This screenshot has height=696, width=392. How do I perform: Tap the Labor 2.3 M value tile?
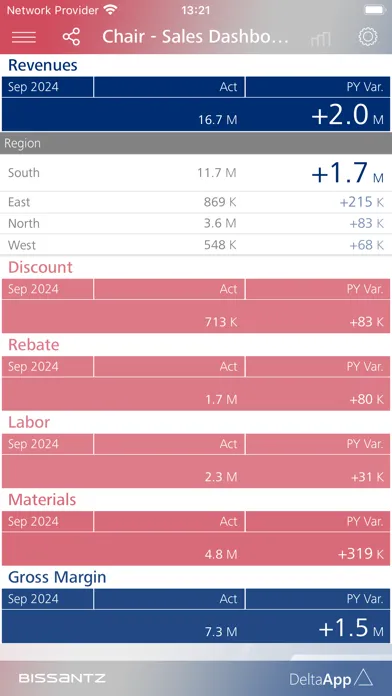(196, 471)
